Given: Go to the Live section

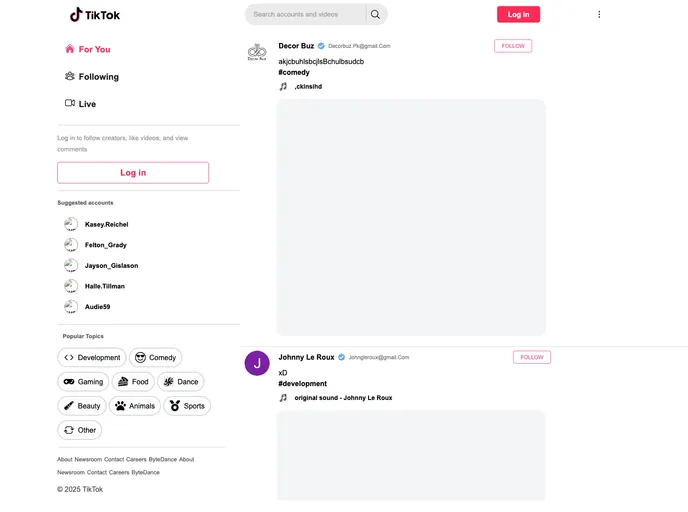Looking at the screenshot, I should coord(80,104).
